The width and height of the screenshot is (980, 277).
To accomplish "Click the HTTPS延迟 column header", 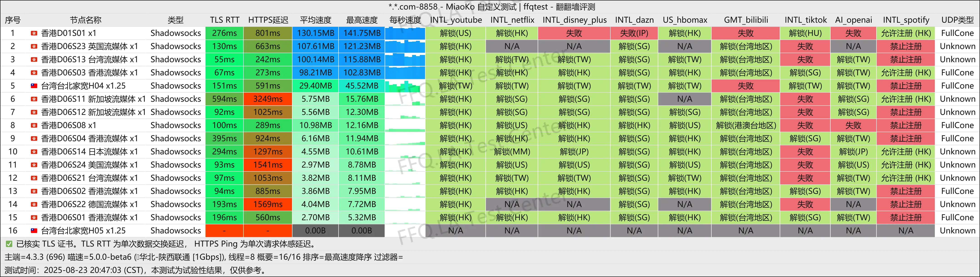I will pyautogui.click(x=268, y=20).
